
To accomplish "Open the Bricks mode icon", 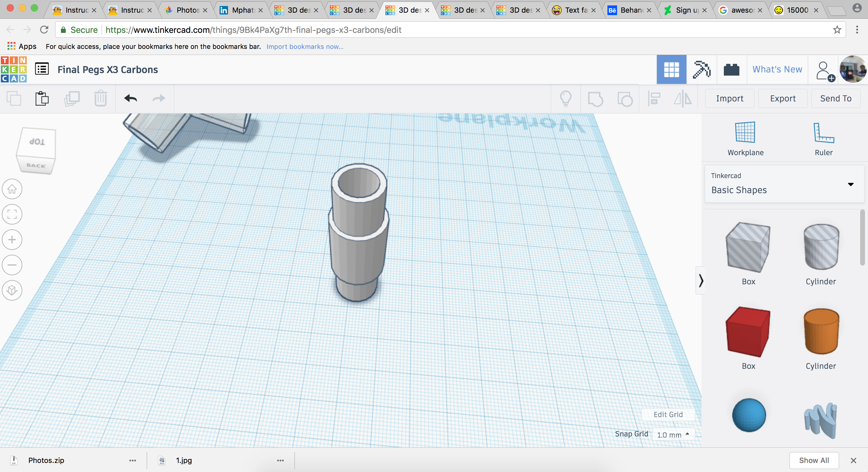I will (x=732, y=70).
